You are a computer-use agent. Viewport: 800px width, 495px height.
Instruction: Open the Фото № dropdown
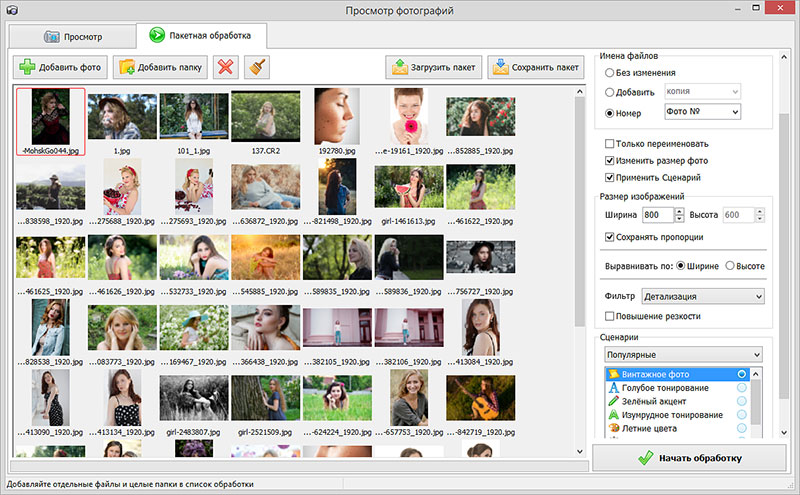(x=703, y=111)
